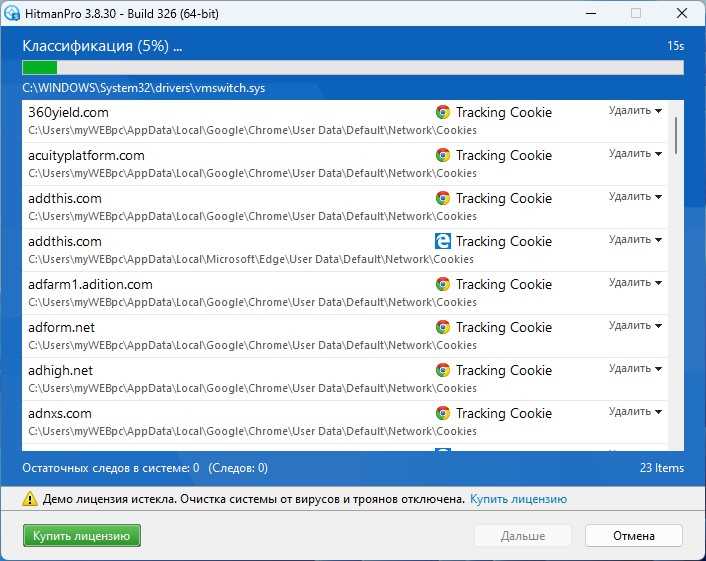Click the Chrome icon for adhigh.net

[443, 370]
